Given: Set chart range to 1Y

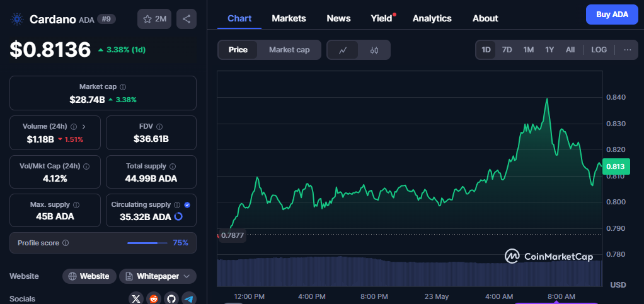Looking at the screenshot, I should (x=549, y=50).
